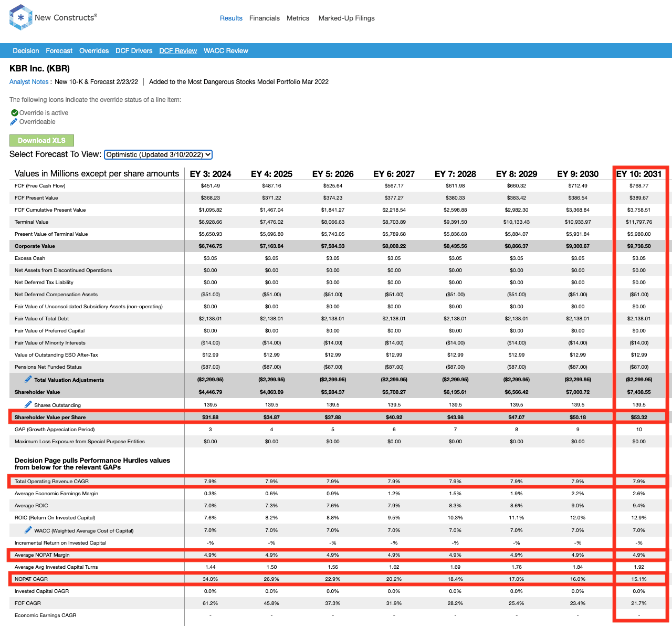Click the Value of Outstanding ESO After-Tax label

[x=56, y=355]
